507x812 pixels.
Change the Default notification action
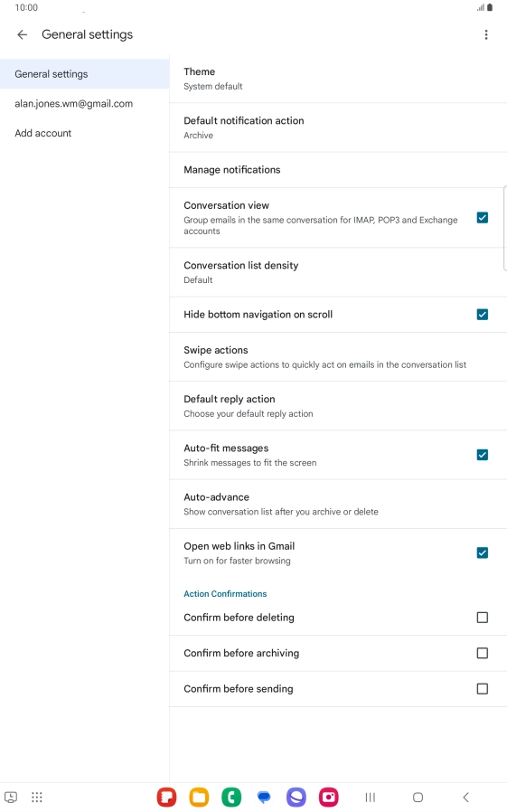(338, 127)
